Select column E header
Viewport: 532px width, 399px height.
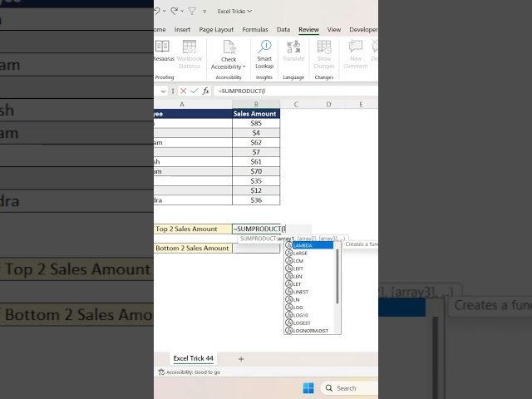(361, 105)
